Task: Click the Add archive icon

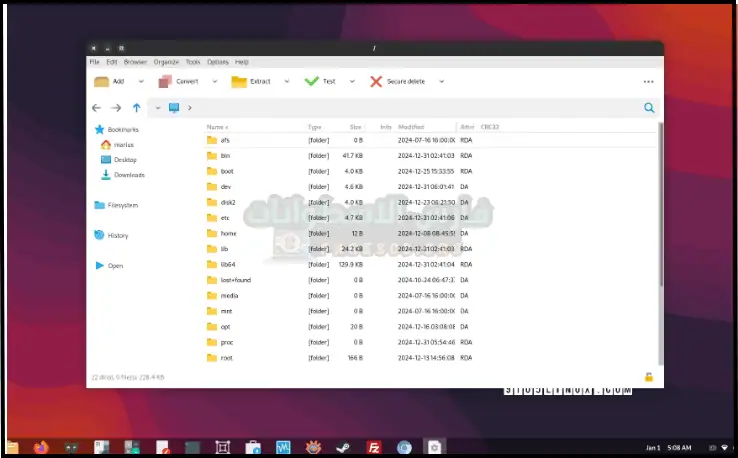Action: [101, 81]
